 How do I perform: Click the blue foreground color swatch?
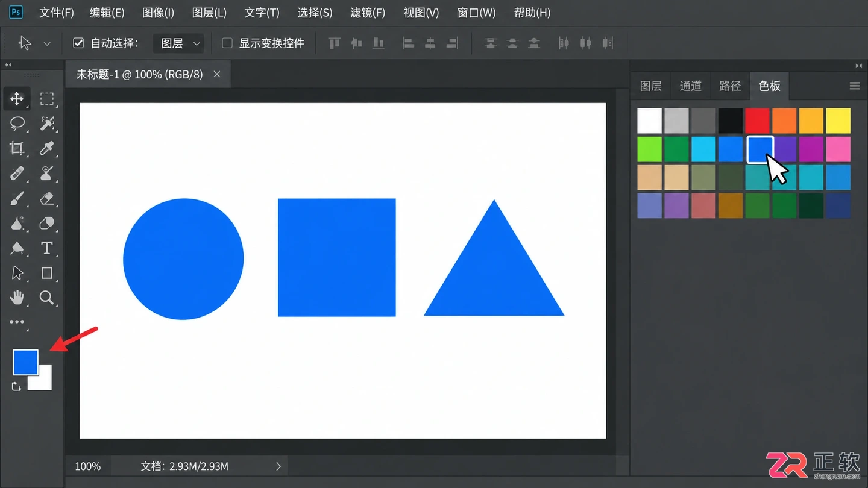click(x=25, y=361)
